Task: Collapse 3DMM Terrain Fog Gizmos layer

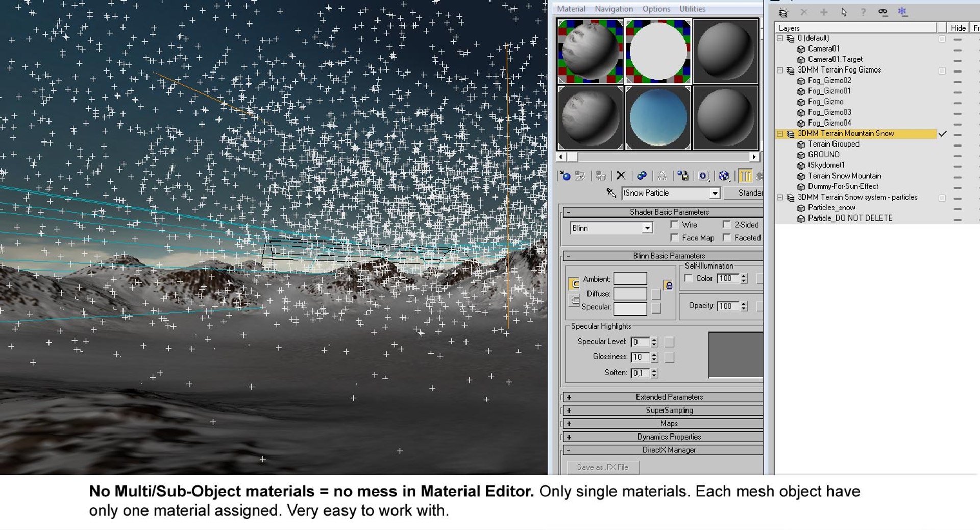Action: click(x=780, y=70)
